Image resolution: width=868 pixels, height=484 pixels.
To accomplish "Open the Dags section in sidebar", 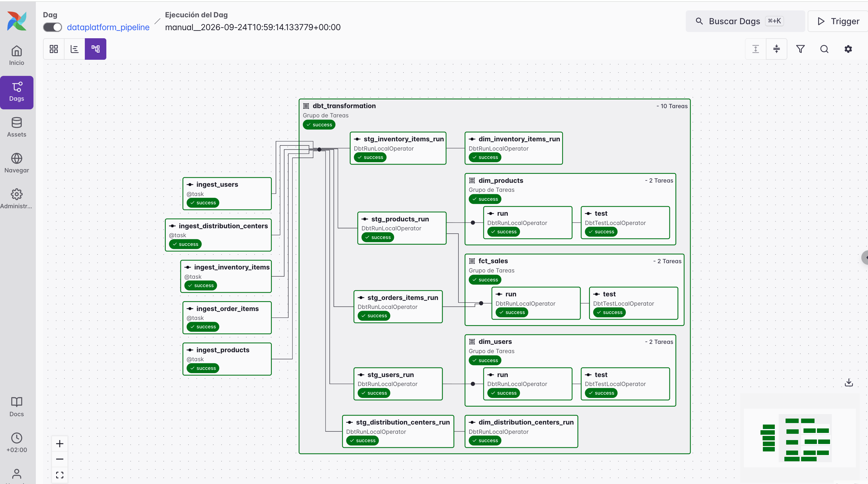I will (16, 92).
